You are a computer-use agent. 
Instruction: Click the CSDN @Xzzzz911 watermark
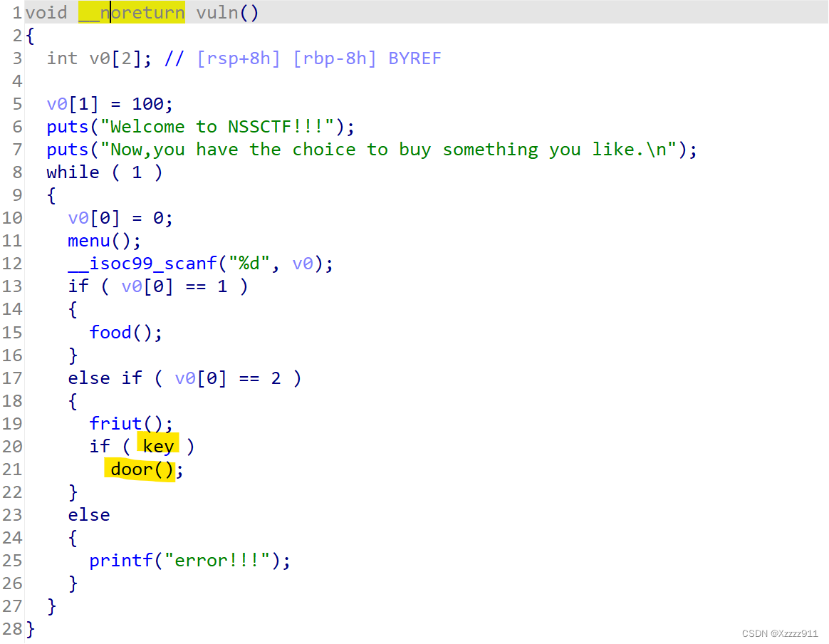coord(780,633)
